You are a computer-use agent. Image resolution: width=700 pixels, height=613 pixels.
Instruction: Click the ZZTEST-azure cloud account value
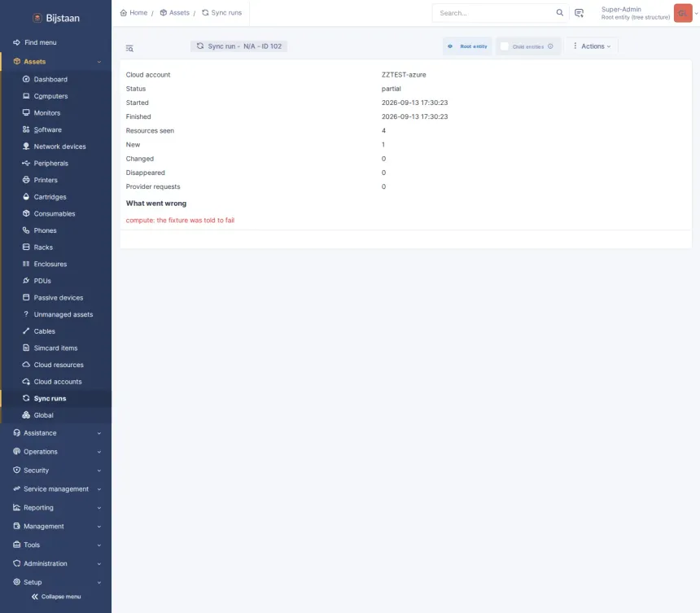tap(404, 75)
